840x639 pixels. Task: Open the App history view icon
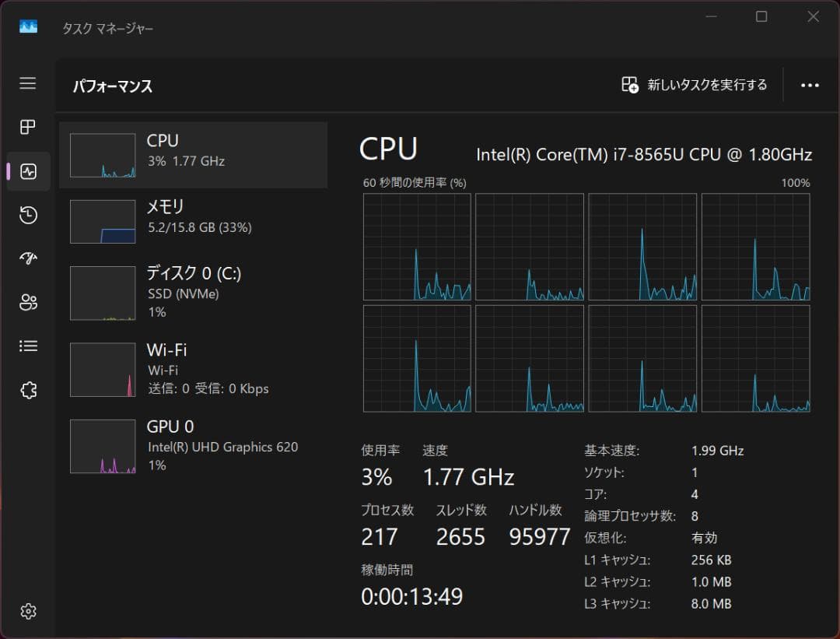click(28, 215)
